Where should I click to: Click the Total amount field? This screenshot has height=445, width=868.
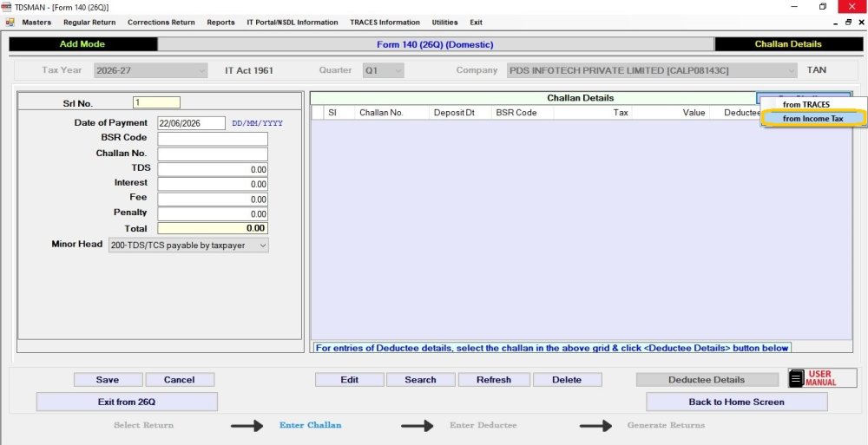[213, 228]
